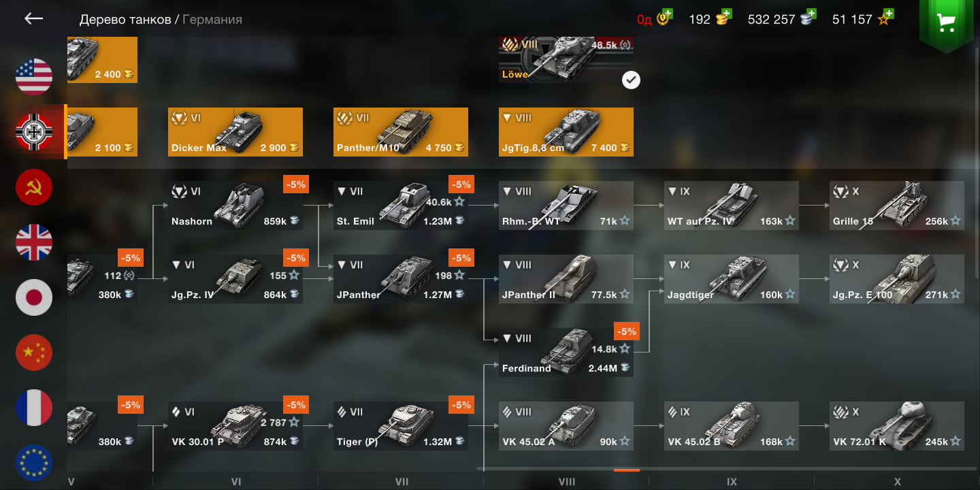Go back with the arrow icon
The image size is (980, 490).
(x=33, y=19)
